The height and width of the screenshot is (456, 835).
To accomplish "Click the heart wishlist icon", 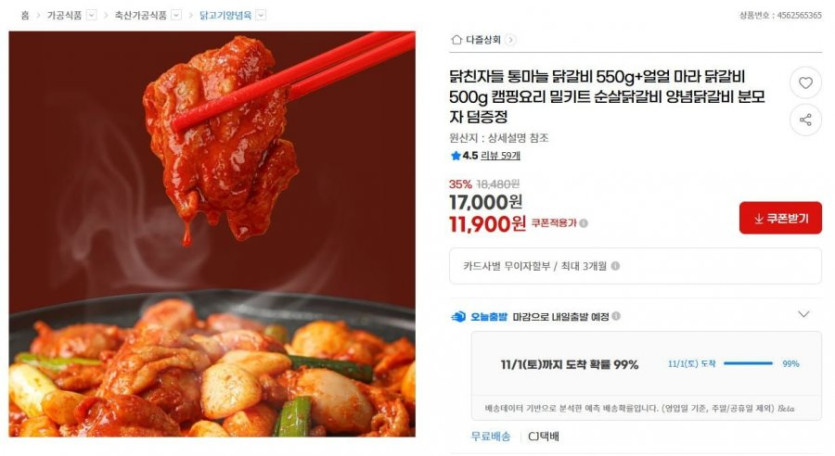I will coord(805,83).
